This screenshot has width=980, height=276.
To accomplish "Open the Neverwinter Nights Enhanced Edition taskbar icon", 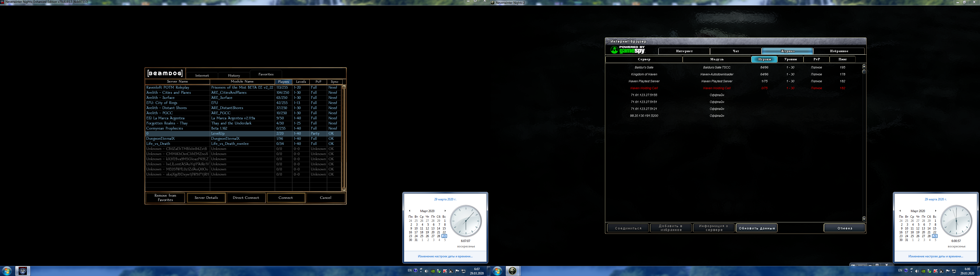I will click(23, 271).
